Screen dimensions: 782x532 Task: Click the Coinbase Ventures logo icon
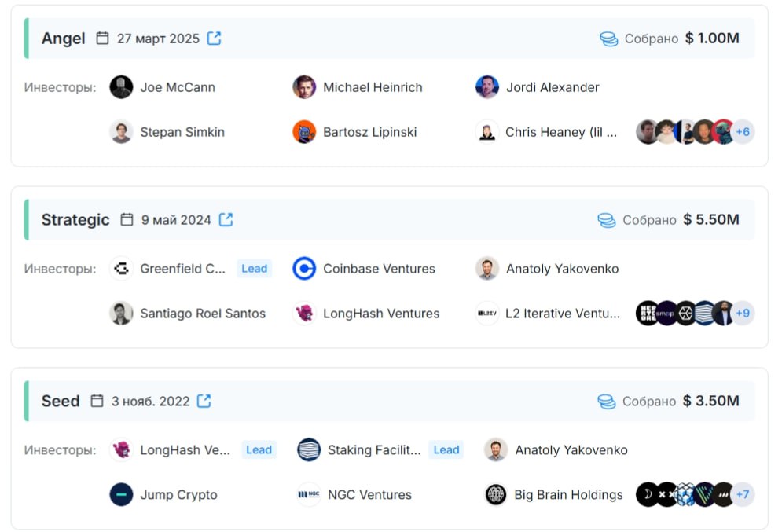(x=304, y=269)
